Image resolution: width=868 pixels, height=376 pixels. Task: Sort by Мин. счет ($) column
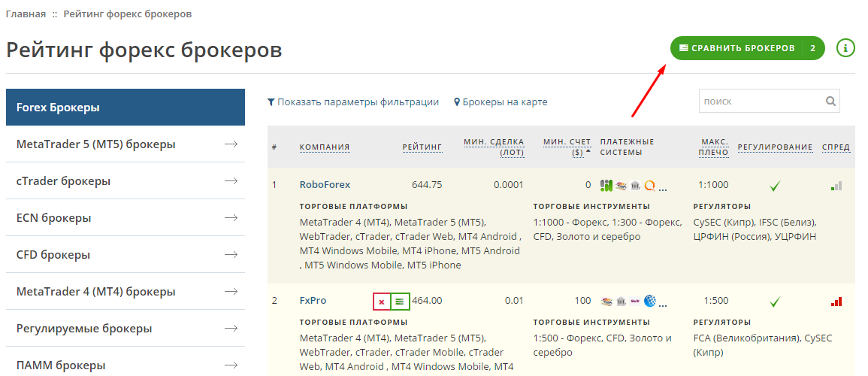click(x=567, y=147)
